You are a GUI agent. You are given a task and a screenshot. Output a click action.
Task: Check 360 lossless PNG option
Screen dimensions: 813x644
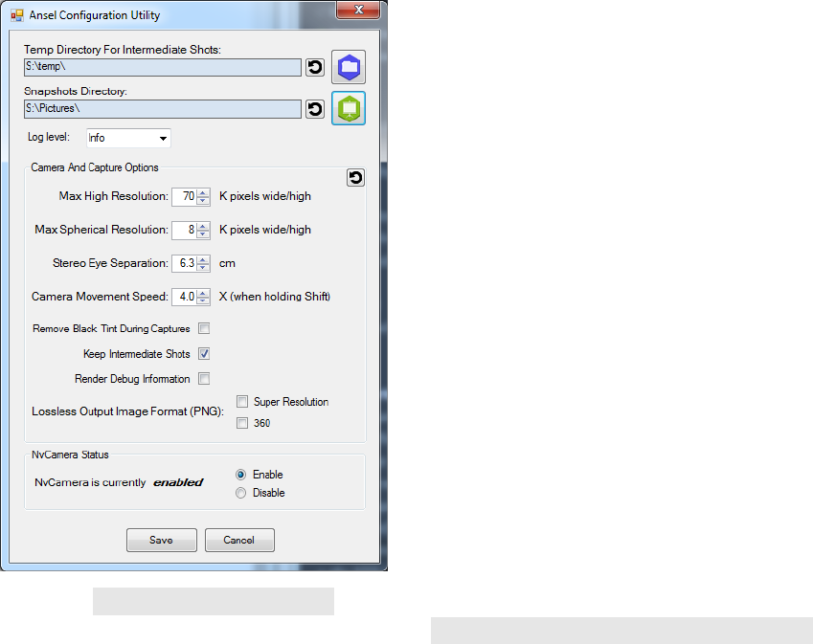coord(242,423)
